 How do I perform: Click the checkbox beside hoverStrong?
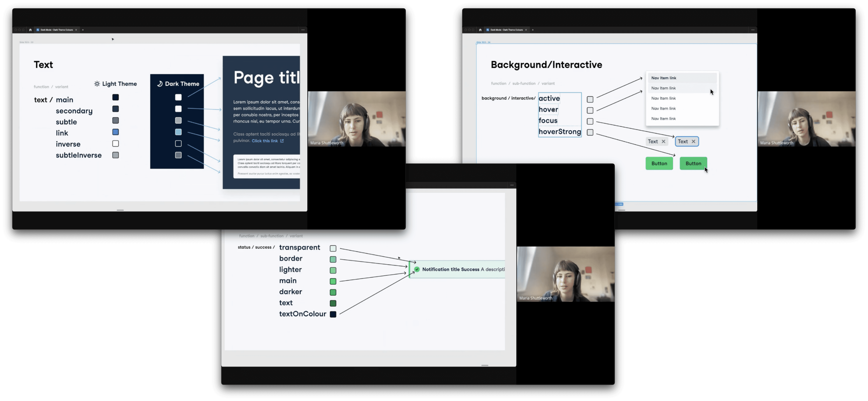[590, 132]
